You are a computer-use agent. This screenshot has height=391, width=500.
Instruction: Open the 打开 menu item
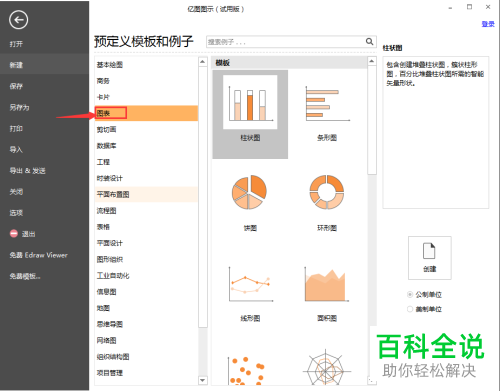pos(16,44)
